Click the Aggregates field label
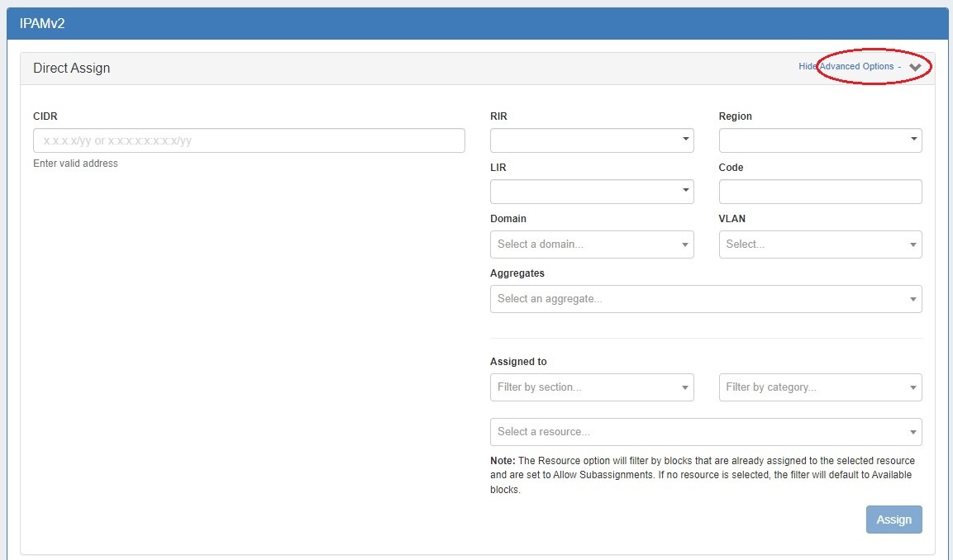Screen dimensions: 953x560 point(517,273)
